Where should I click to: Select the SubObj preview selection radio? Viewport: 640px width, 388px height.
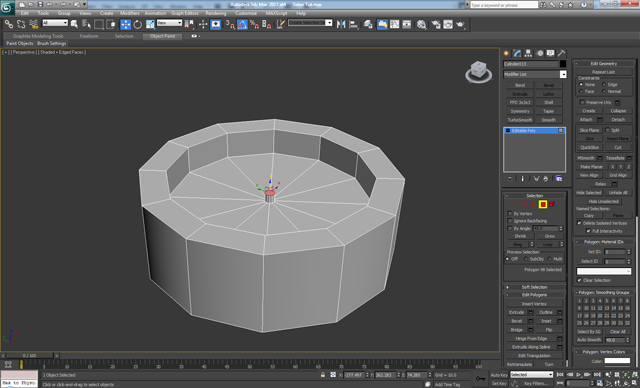pos(526,259)
